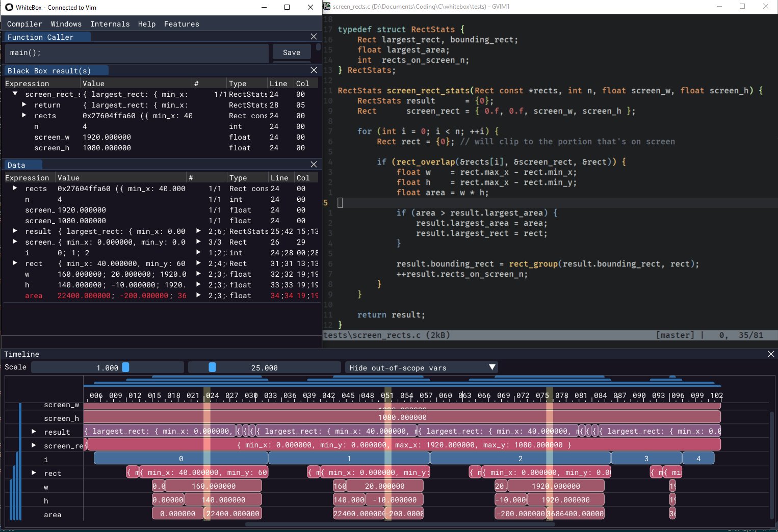Expand the rect row in the Timeline
This screenshot has width=778, height=532.
(34, 473)
